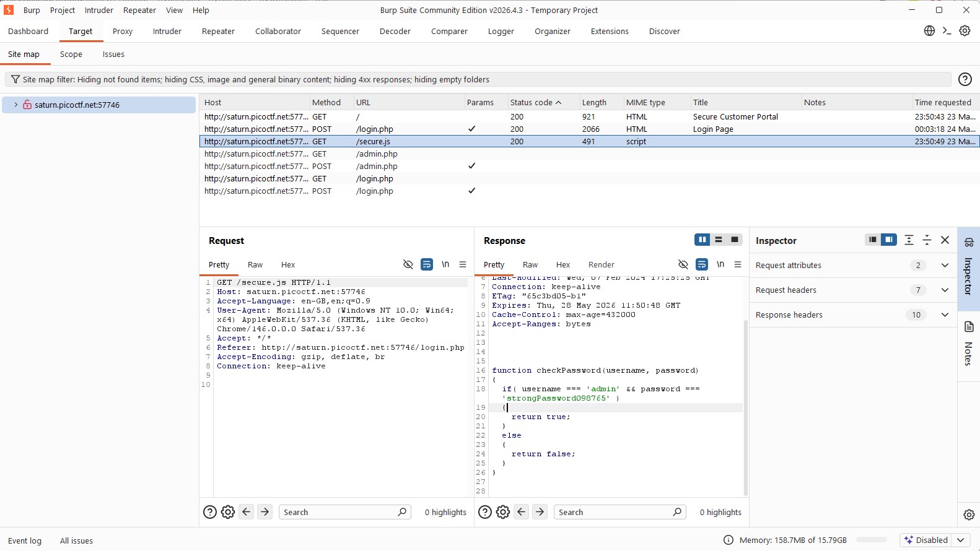This screenshot has height=551, width=980.
Task: Show newline characters in Response panel
Action: coord(720,264)
